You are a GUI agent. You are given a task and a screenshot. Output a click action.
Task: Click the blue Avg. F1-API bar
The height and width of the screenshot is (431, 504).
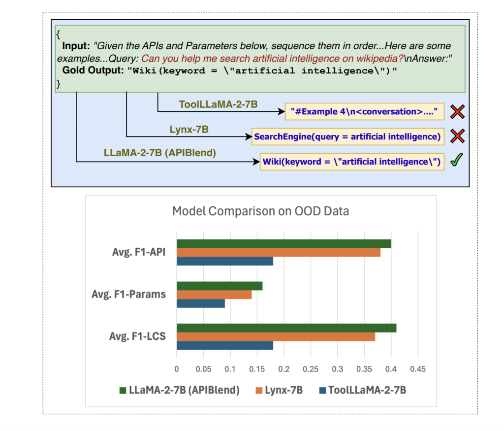click(x=225, y=261)
